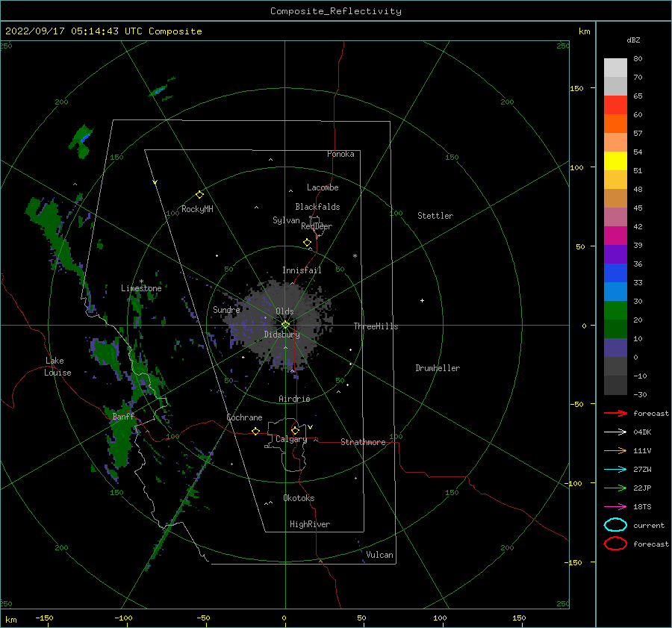Click the lightest gray 80–70 dBZ swatch

click(x=615, y=68)
